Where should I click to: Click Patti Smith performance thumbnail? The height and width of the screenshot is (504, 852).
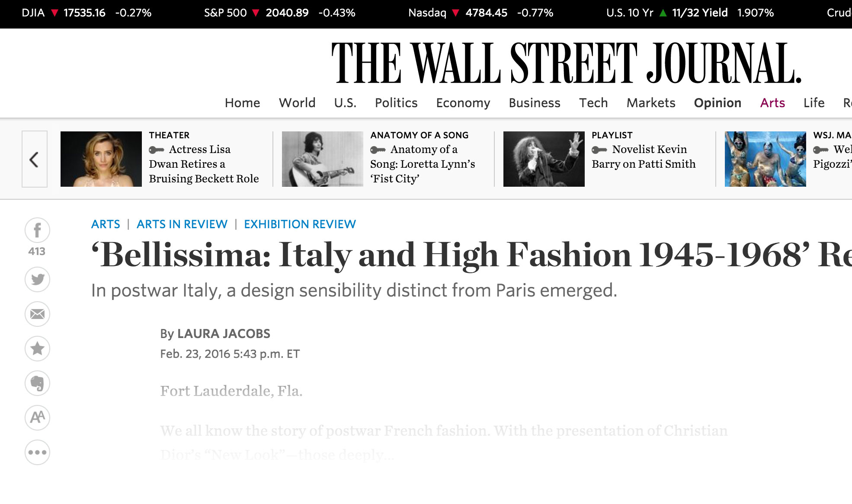[544, 159]
